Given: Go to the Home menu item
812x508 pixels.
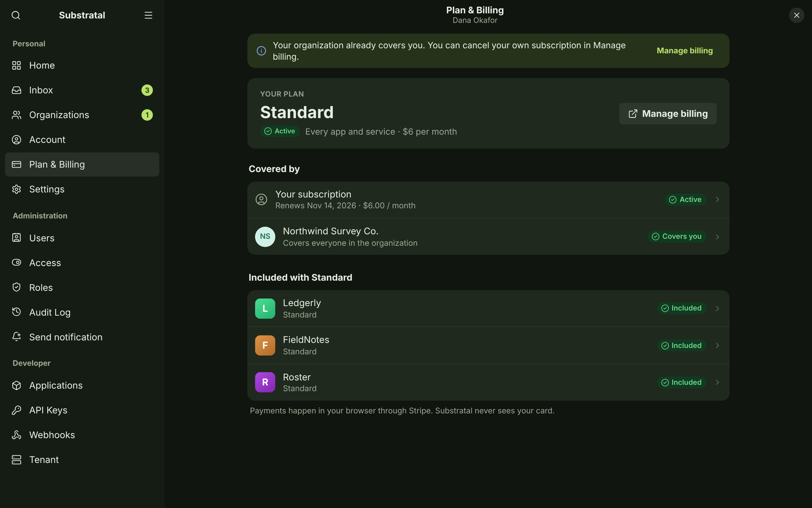Looking at the screenshot, I should pos(82,65).
